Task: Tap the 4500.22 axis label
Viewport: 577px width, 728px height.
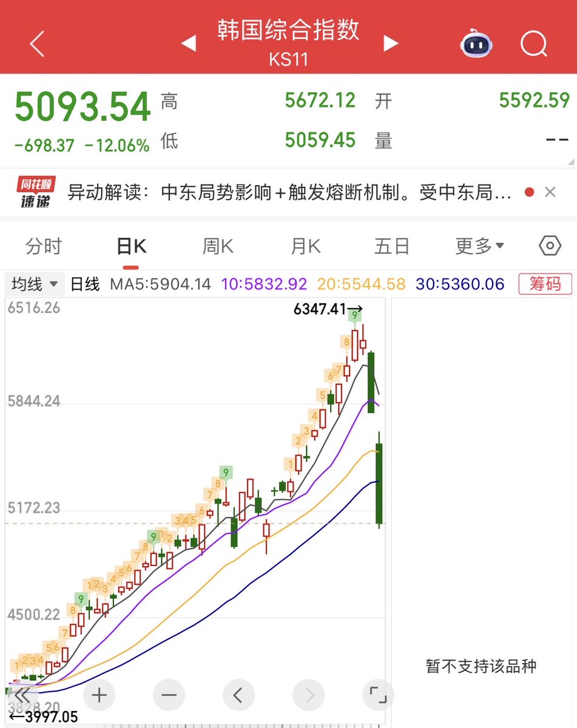Action: [34, 615]
